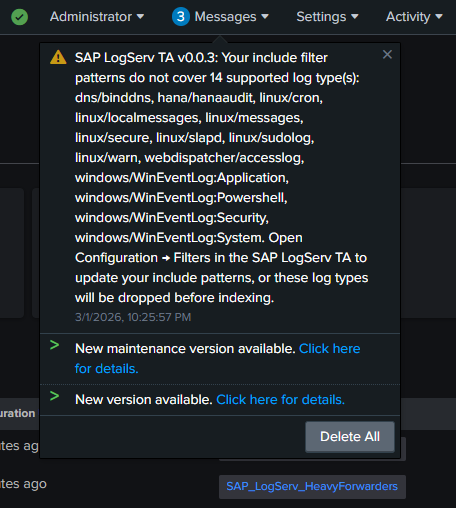Open the Settings menu

coord(327,17)
